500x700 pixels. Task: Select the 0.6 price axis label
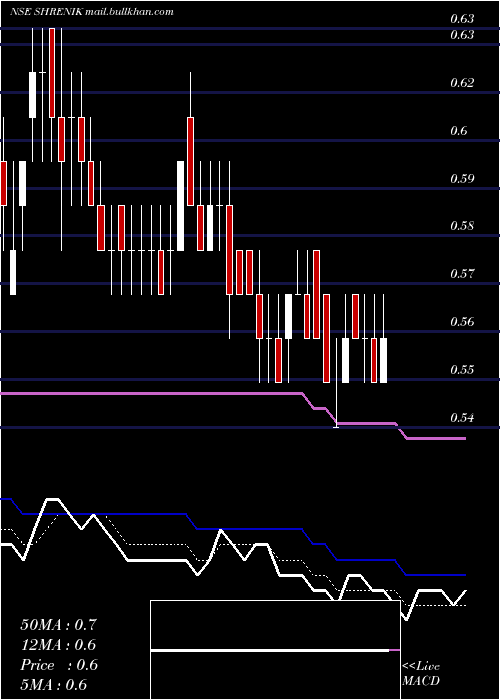click(459, 130)
